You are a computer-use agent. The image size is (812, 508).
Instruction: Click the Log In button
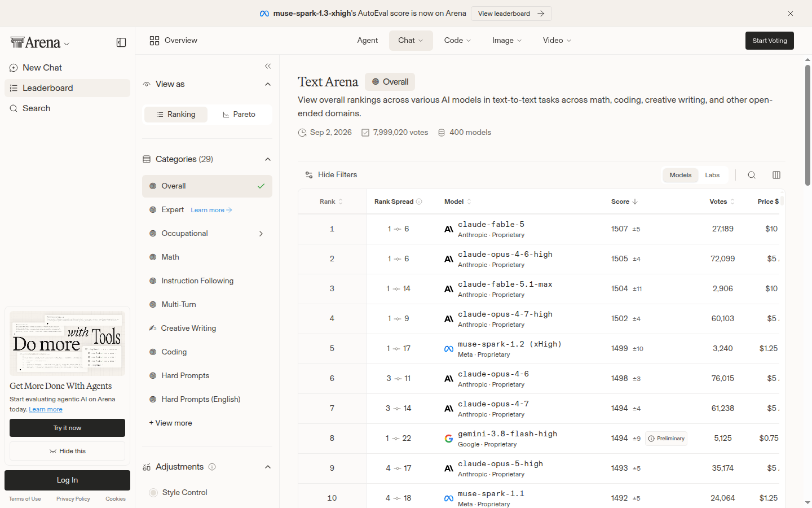pos(67,480)
